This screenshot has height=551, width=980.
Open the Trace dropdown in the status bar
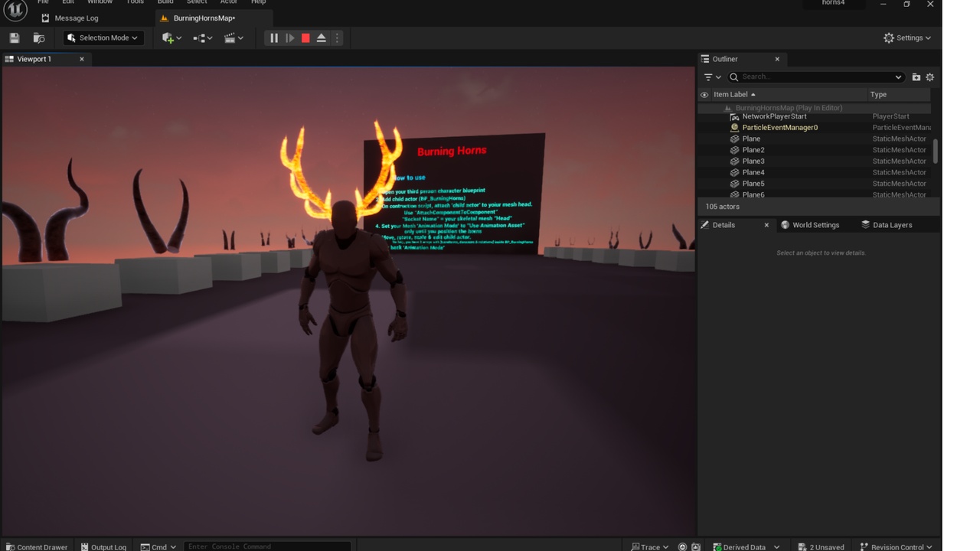(649, 546)
